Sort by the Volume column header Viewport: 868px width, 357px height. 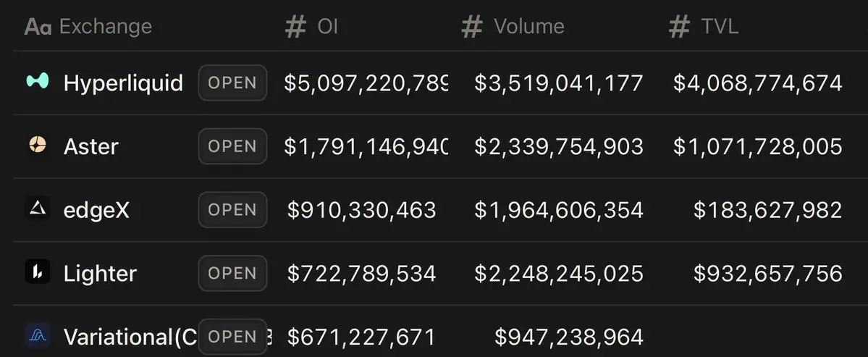tap(528, 27)
